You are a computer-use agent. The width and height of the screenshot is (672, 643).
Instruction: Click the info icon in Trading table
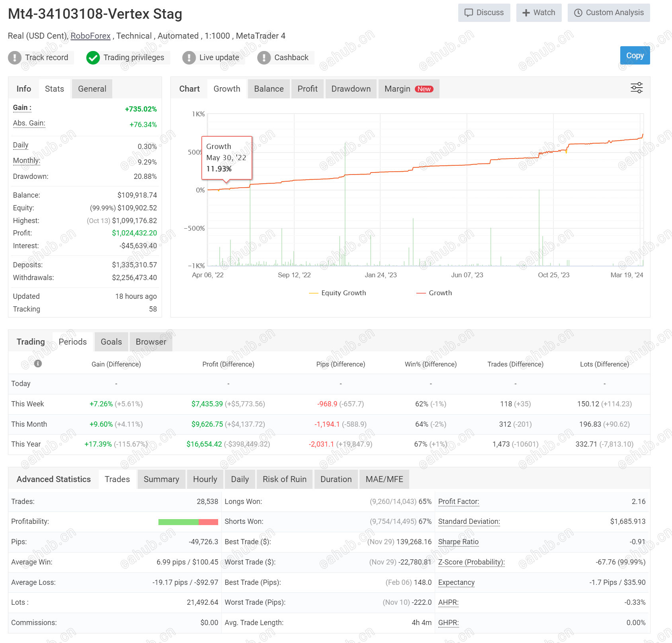pyautogui.click(x=38, y=363)
